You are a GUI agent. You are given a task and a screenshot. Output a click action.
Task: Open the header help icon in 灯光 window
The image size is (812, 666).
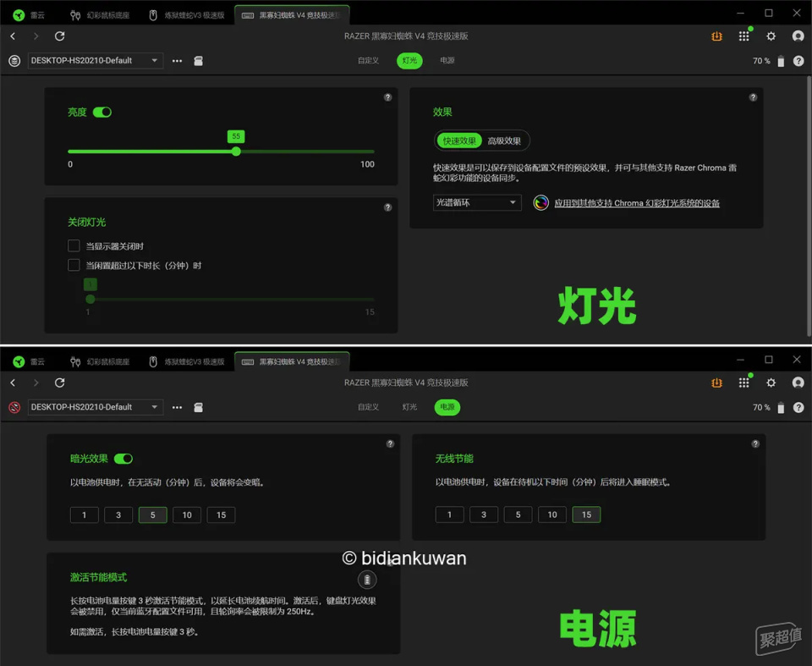798,61
